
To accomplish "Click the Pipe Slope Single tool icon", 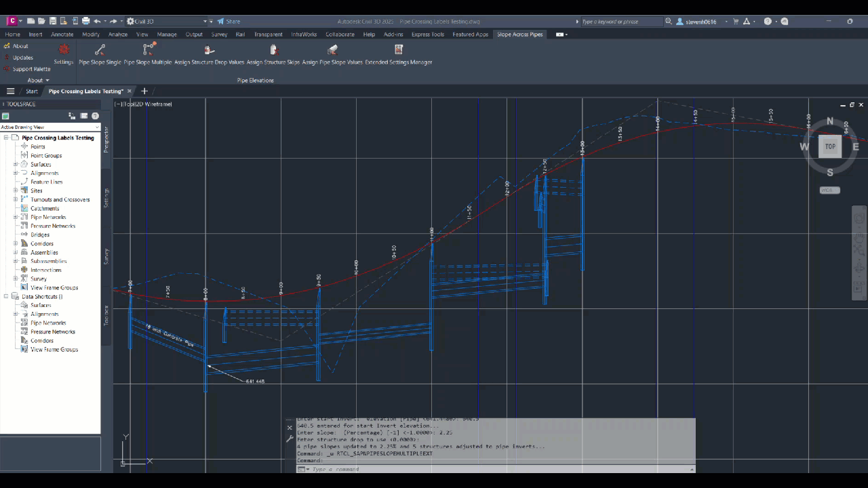I will pyautogui.click(x=100, y=50).
